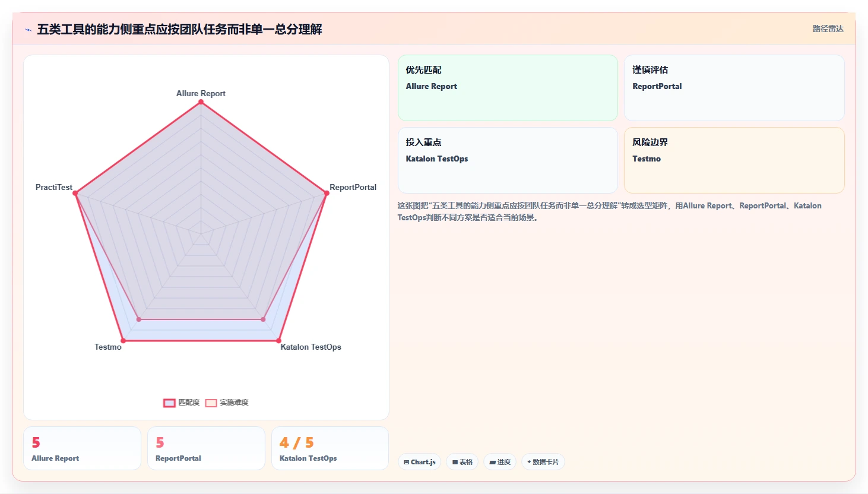Click the Chart.js chip at the bottom

pos(419,462)
